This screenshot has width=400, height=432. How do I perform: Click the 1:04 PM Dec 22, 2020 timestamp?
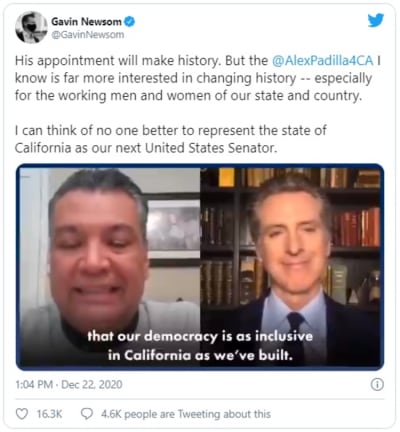click(69, 384)
